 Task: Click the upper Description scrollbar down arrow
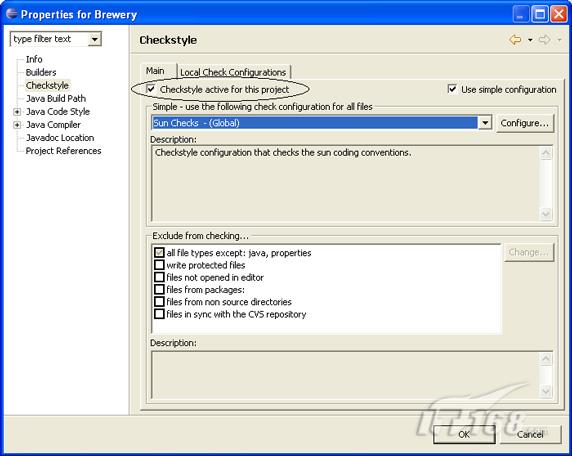coord(546,213)
